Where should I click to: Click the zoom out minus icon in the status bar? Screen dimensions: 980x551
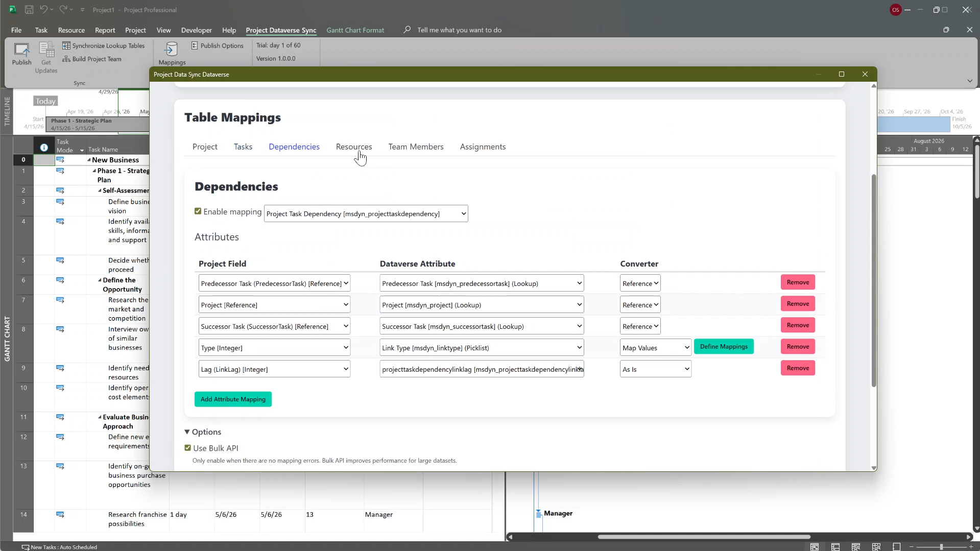tap(911, 547)
